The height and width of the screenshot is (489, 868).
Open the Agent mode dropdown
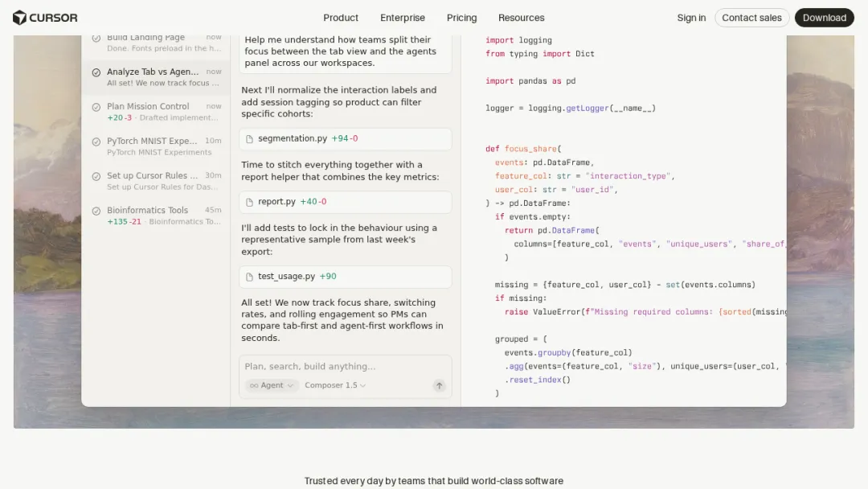[272, 385]
